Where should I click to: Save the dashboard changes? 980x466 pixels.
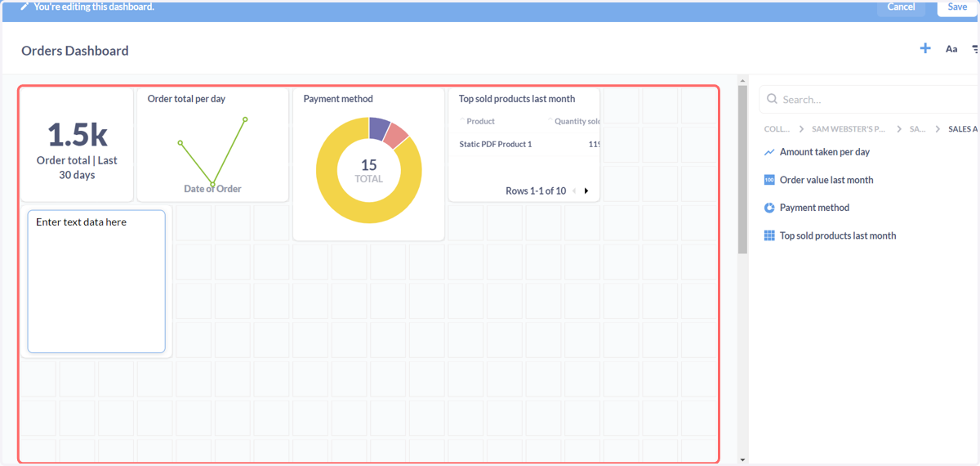click(957, 7)
